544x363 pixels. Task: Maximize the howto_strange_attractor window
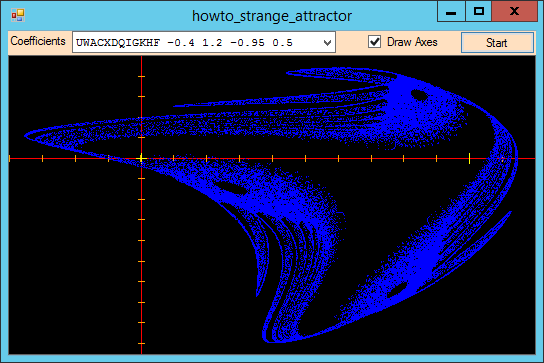click(x=479, y=11)
